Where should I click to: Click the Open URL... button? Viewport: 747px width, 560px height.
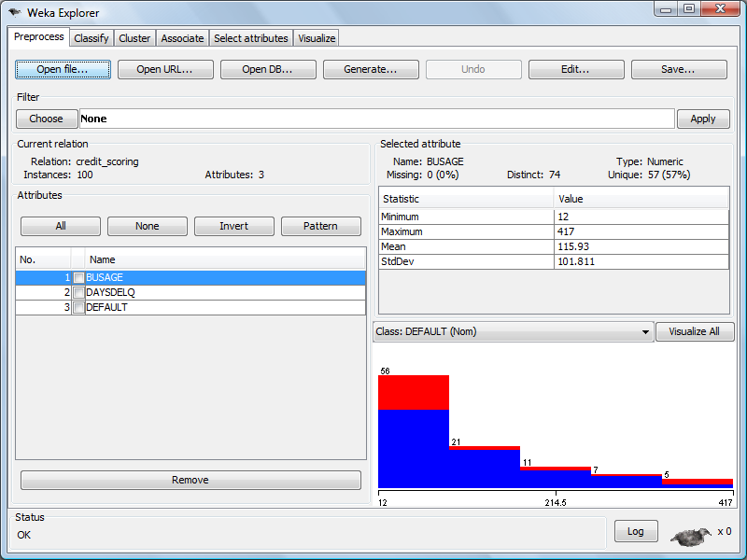(165, 69)
